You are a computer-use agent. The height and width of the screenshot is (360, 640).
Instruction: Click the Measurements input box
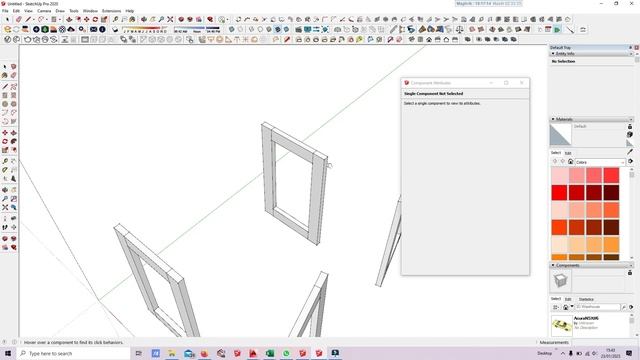pos(604,342)
